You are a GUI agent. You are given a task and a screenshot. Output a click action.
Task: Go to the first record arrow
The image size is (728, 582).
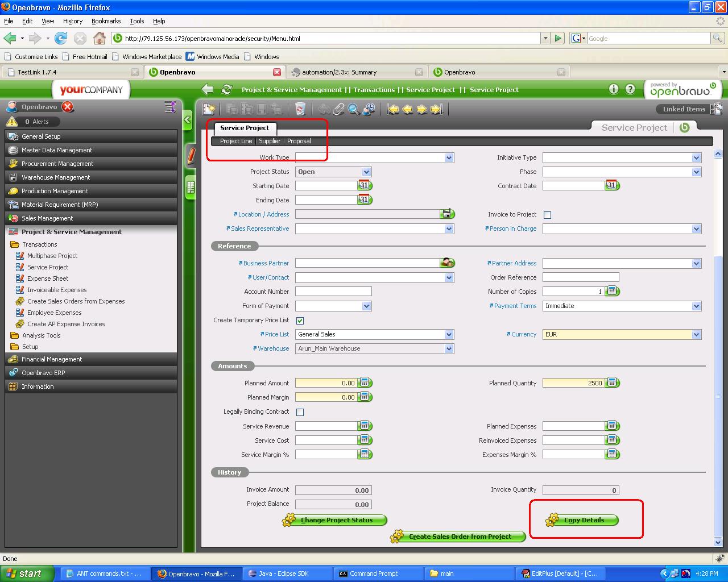pos(393,109)
